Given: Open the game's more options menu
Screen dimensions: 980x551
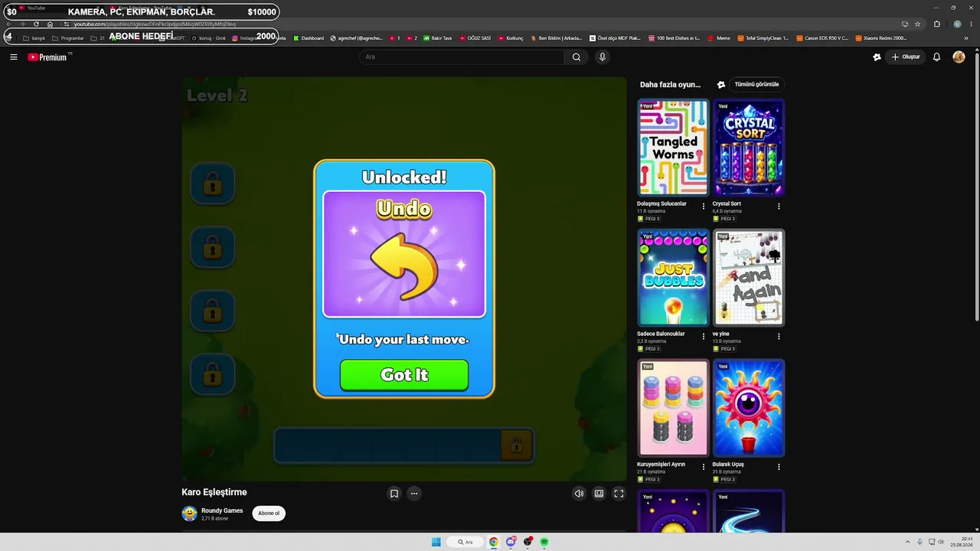Looking at the screenshot, I should coord(414,494).
